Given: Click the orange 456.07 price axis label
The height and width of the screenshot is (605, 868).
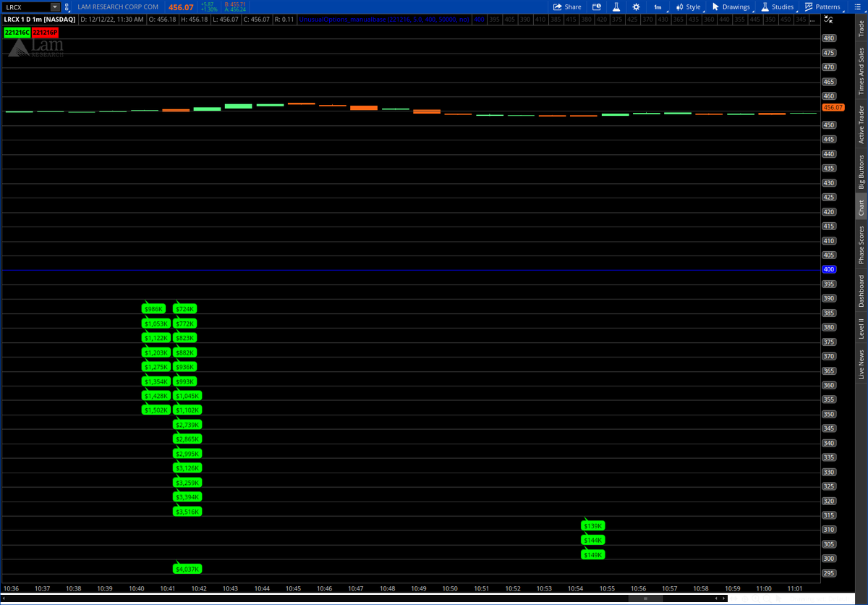Looking at the screenshot, I should pos(833,107).
